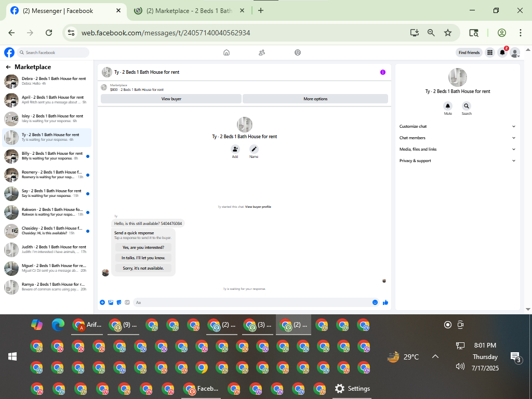Open the View buyer profile link

pyautogui.click(x=258, y=207)
